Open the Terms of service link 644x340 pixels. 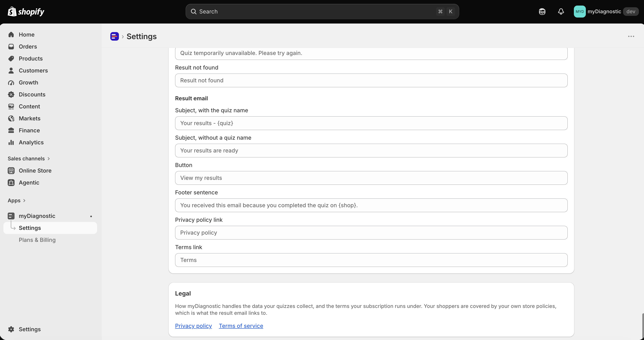tap(241, 326)
